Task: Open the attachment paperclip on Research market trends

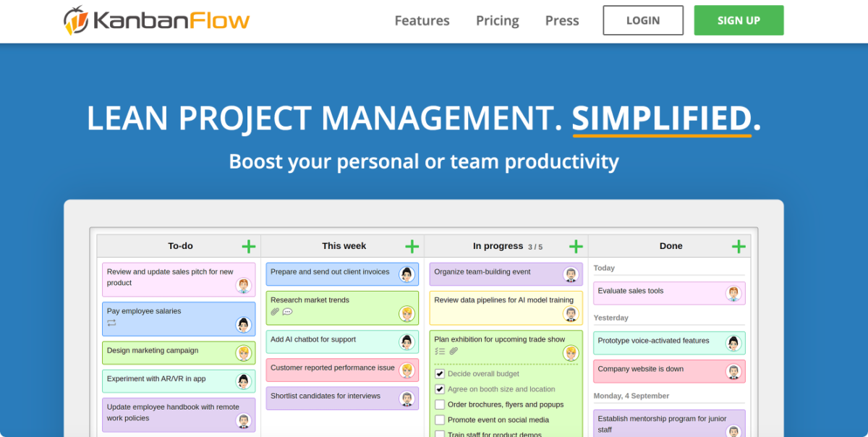Action: click(273, 312)
